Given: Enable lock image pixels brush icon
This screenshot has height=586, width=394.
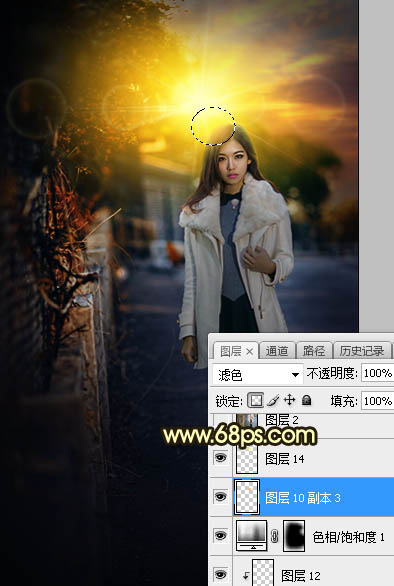Looking at the screenshot, I should (x=273, y=401).
